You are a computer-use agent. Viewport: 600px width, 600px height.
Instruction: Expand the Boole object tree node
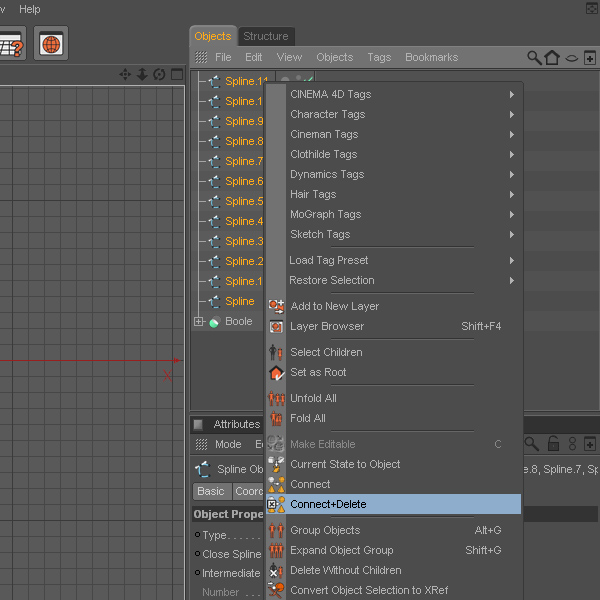198,321
